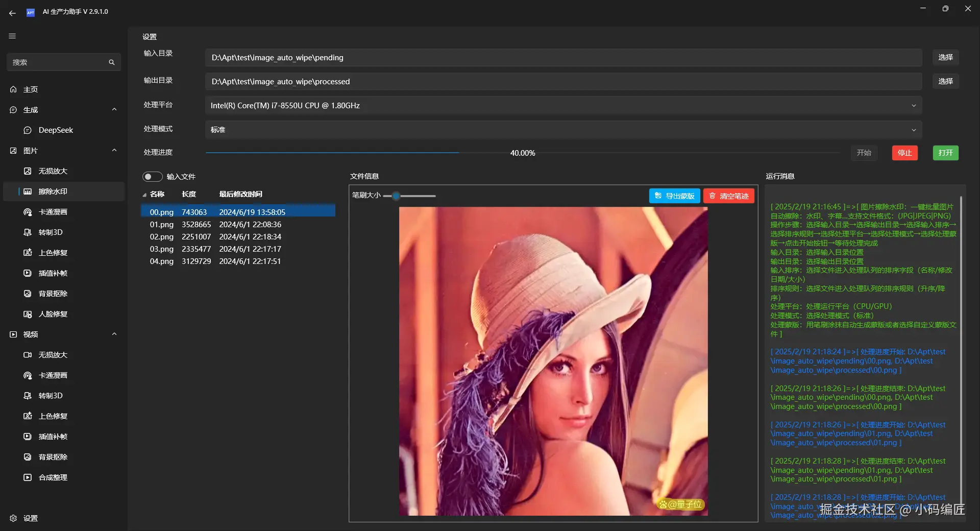Open DeepSeek from the sidebar icon
980x531 pixels.
[28, 130]
